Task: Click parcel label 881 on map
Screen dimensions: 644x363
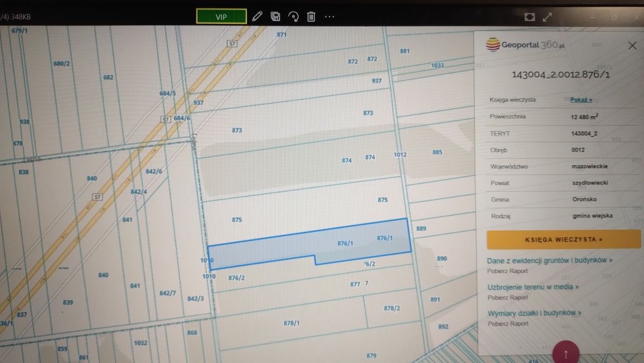Action: point(405,51)
